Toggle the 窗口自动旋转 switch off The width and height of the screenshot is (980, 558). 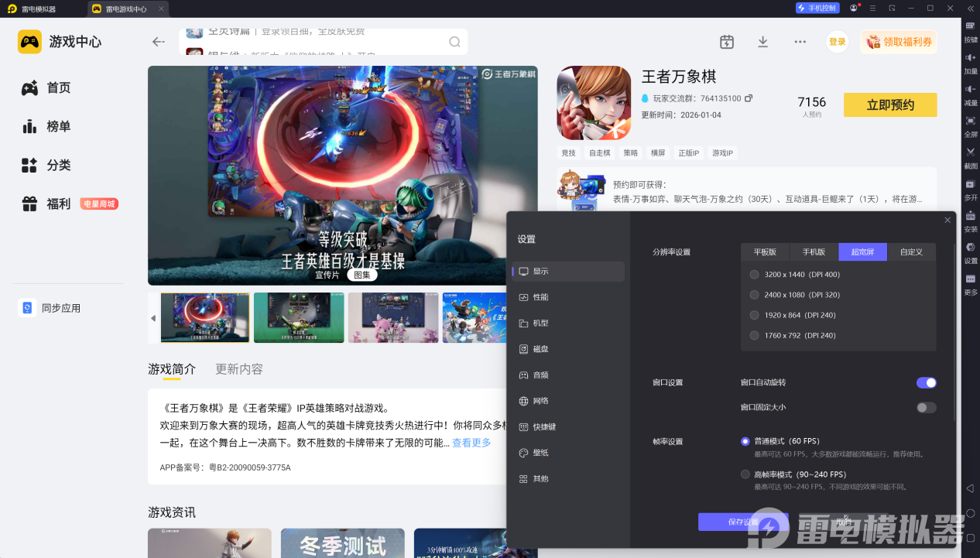tap(926, 382)
